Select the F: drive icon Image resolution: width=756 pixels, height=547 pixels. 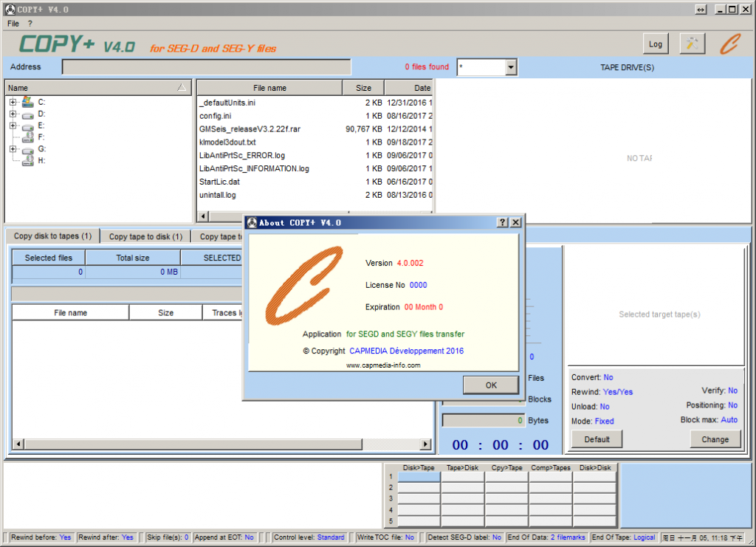coord(28,137)
